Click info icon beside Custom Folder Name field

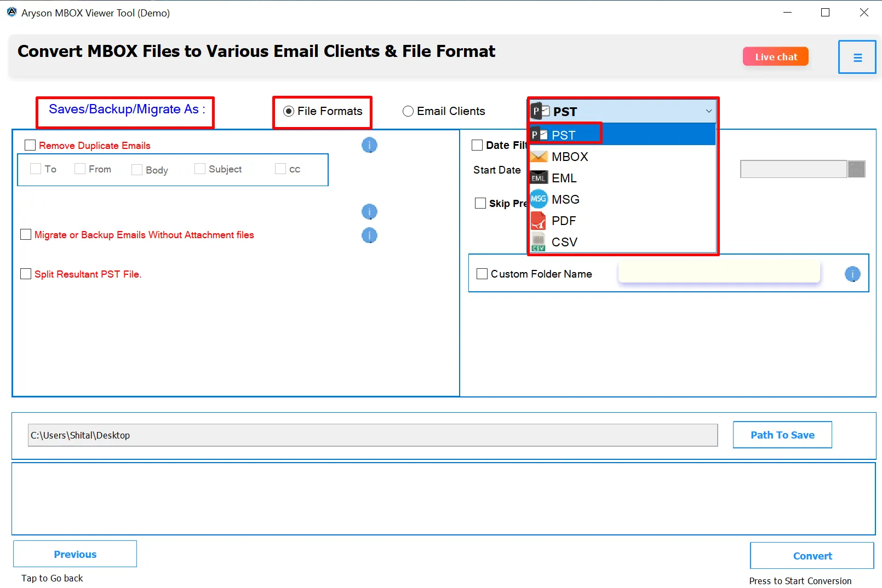tap(853, 274)
